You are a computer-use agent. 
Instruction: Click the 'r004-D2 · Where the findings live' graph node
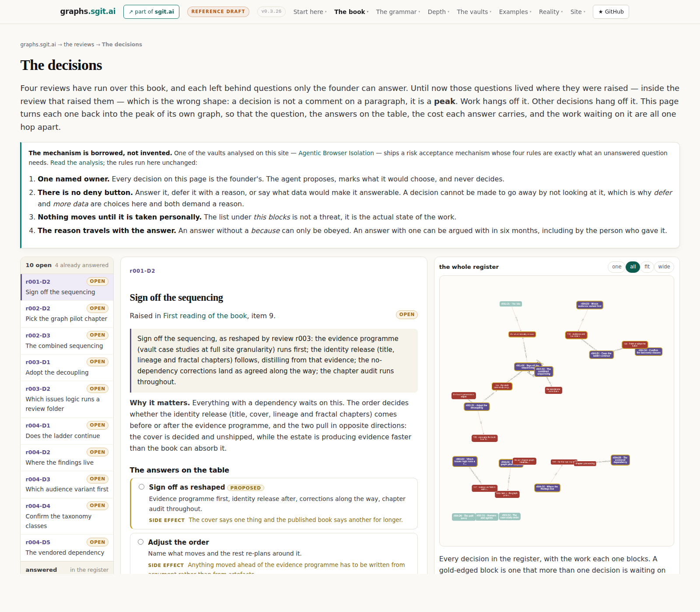[547, 488]
